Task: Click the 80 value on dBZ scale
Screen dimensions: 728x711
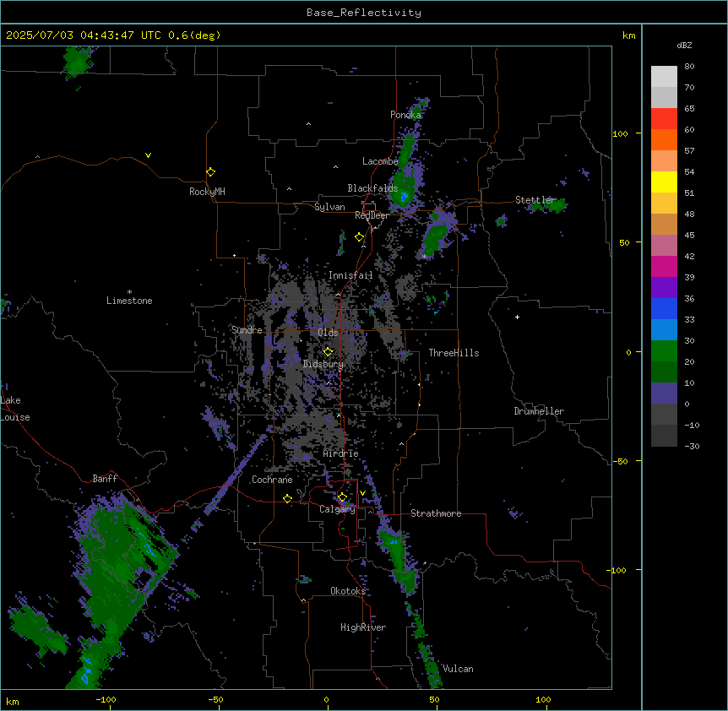Action: click(x=689, y=67)
